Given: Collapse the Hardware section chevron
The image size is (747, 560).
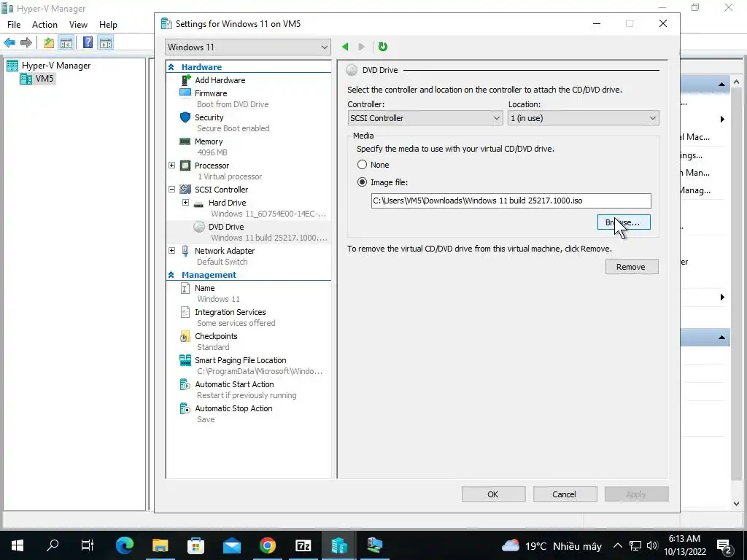Looking at the screenshot, I should pos(171,67).
